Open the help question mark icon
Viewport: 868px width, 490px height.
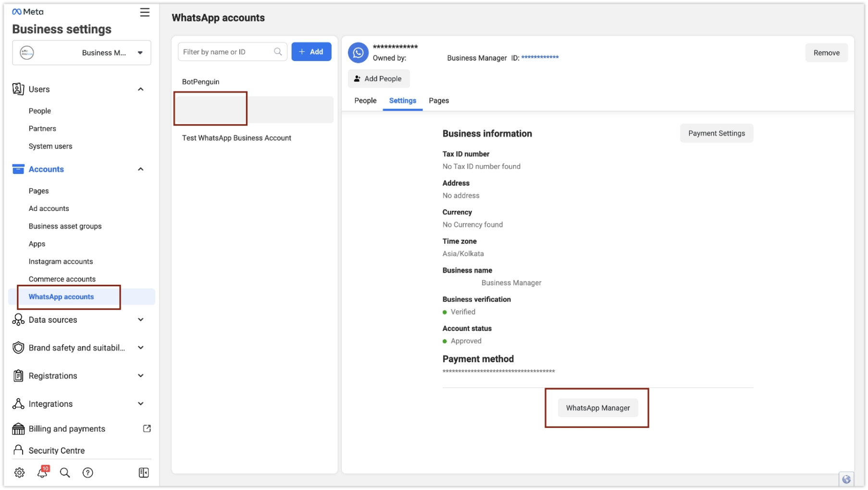[88, 473]
